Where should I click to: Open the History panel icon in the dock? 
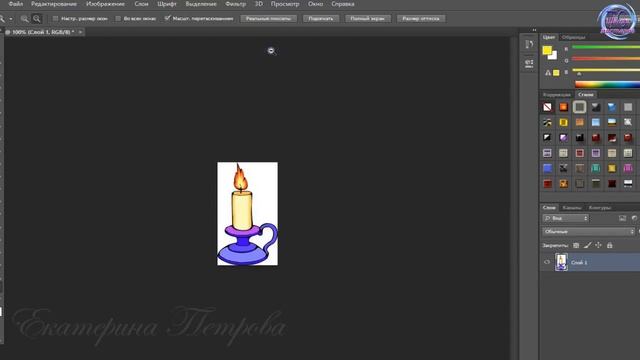pos(529,44)
